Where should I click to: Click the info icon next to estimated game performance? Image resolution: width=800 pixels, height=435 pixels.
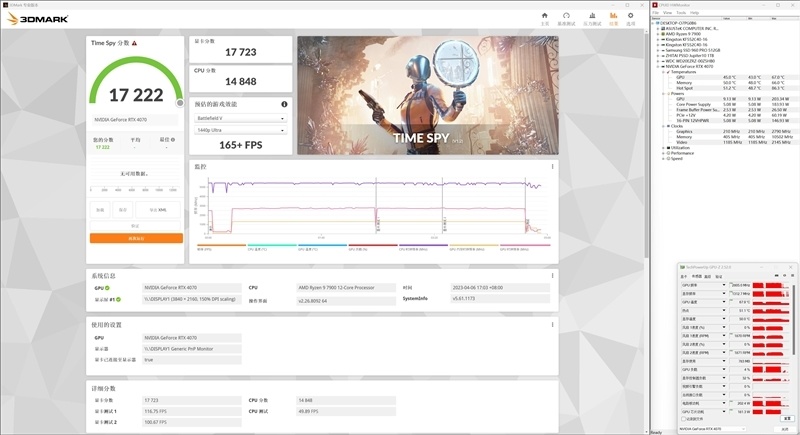click(284, 104)
